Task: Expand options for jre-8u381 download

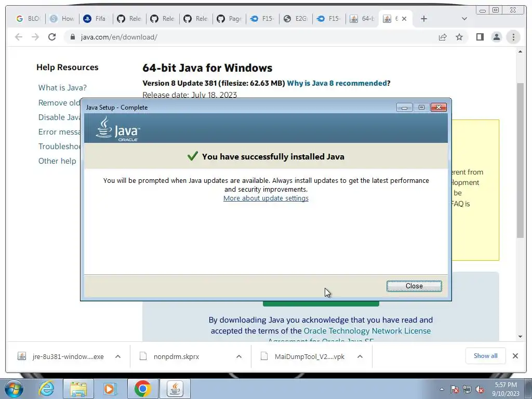Action: point(118,356)
